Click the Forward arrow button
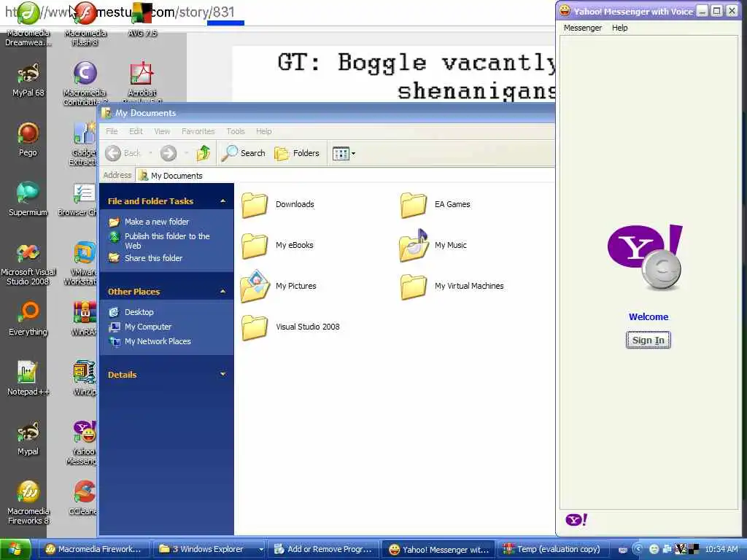The width and height of the screenshot is (747, 560). [169, 153]
